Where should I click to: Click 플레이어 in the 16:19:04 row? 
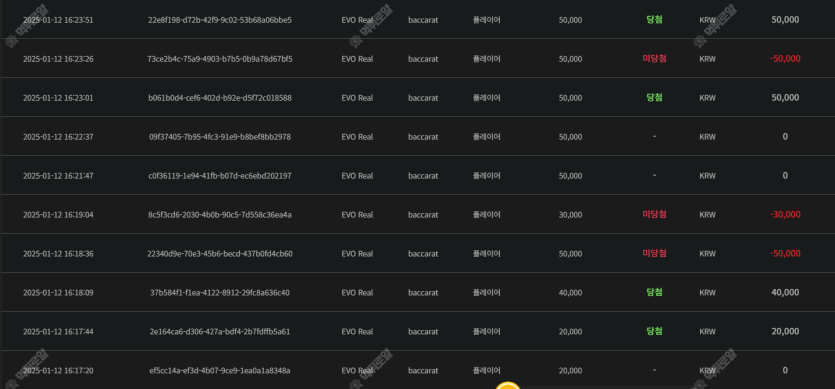[x=487, y=215]
